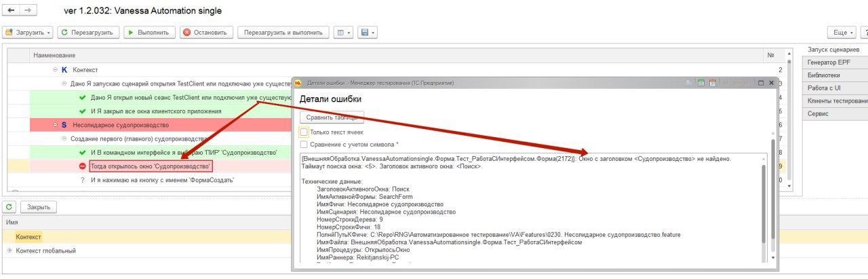Click the Перезагрузить reload button
This screenshot has width=868, height=279.
tap(88, 33)
